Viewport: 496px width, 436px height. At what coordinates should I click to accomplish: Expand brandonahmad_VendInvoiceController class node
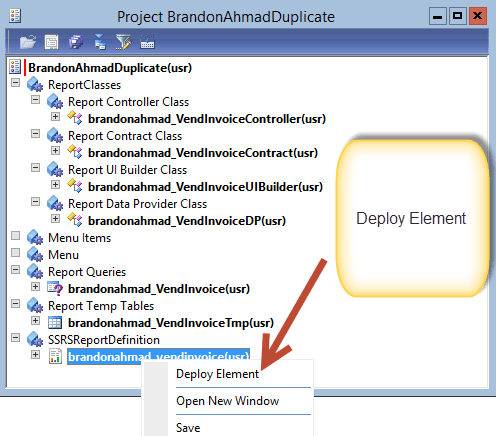(55, 116)
